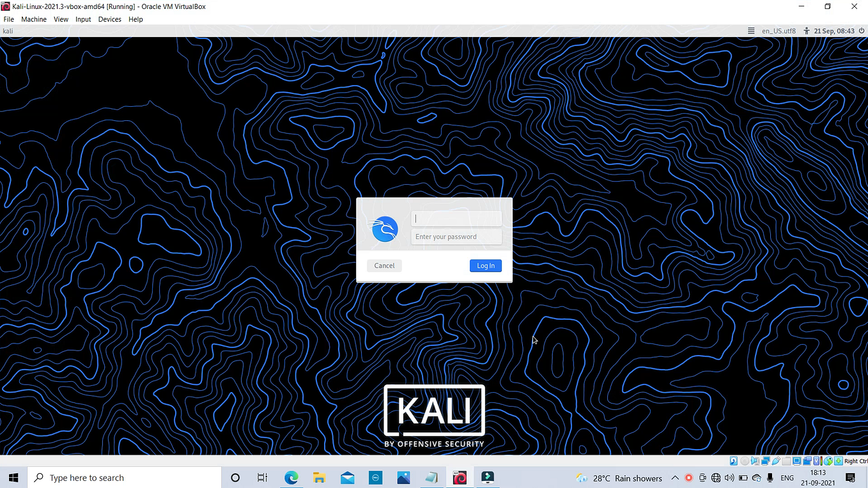
Task: Expand hidden icons with the taskbar chevron
Action: [675, 477]
